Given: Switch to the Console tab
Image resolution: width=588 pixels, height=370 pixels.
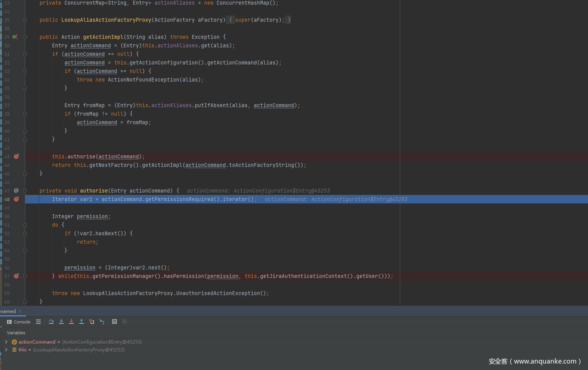Looking at the screenshot, I should [x=18, y=322].
